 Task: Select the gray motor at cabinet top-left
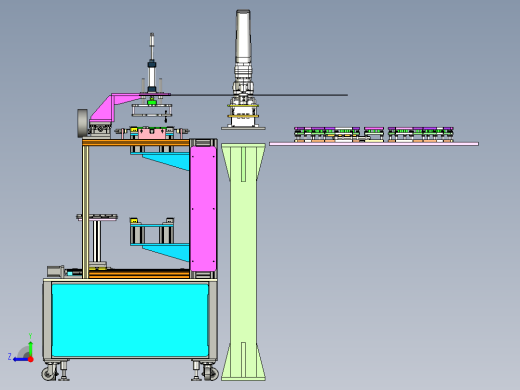(56, 271)
